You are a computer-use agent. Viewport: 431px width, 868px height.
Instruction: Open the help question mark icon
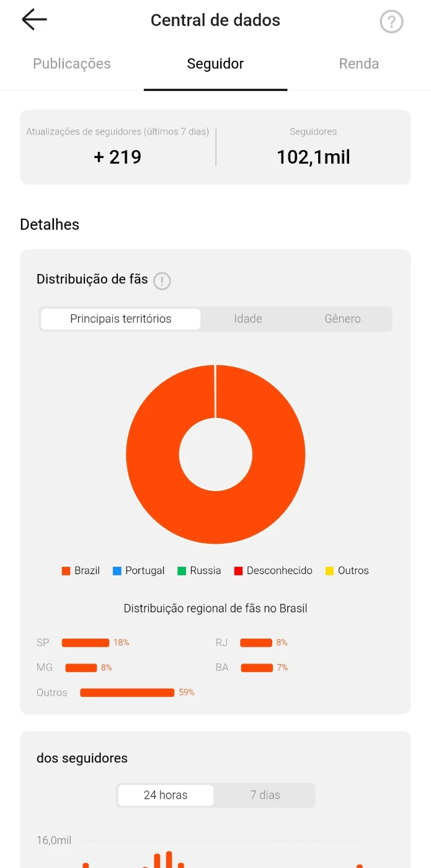391,22
